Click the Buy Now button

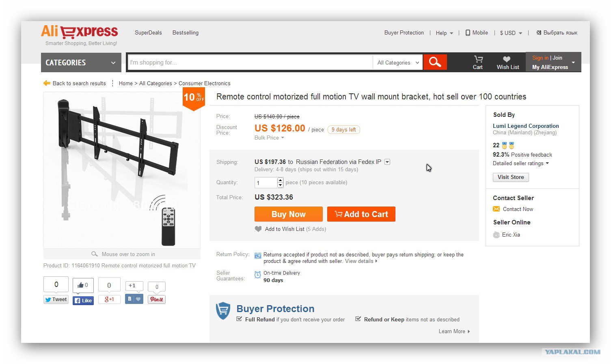click(289, 214)
